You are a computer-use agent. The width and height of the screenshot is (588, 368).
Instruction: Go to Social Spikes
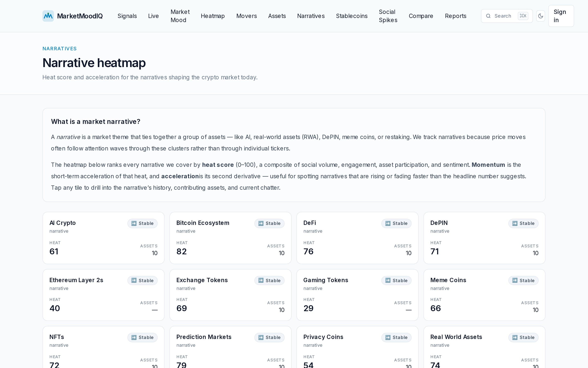[388, 16]
